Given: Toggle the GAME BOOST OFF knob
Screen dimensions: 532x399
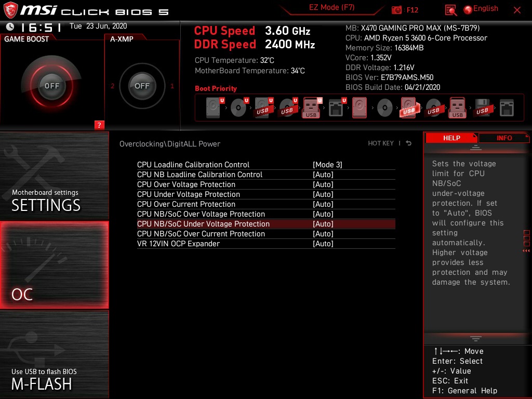Looking at the screenshot, I should [x=51, y=86].
